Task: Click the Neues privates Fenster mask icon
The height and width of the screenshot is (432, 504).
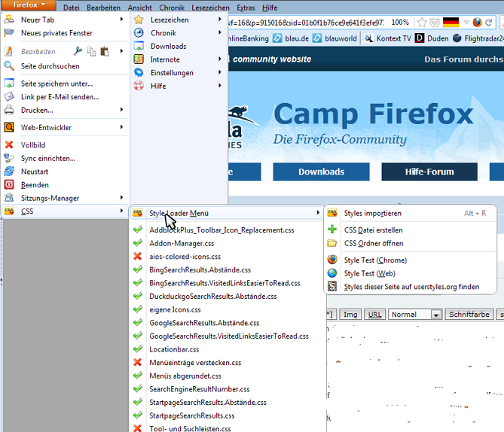Action: pyautogui.click(x=9, y=32)
